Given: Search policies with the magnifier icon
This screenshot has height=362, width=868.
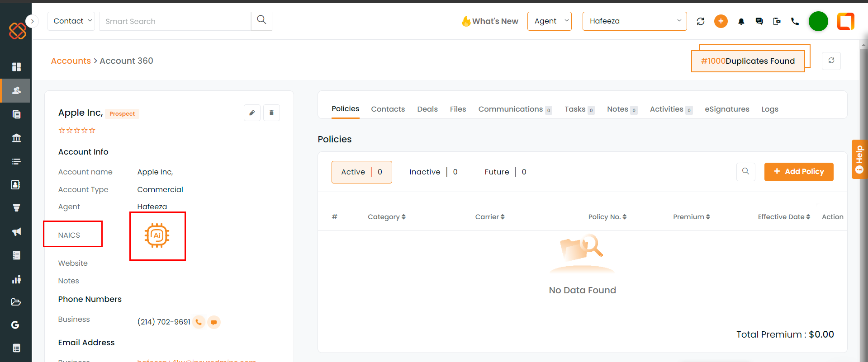Looking at the screenshot, I should click(x=745, y=172).
